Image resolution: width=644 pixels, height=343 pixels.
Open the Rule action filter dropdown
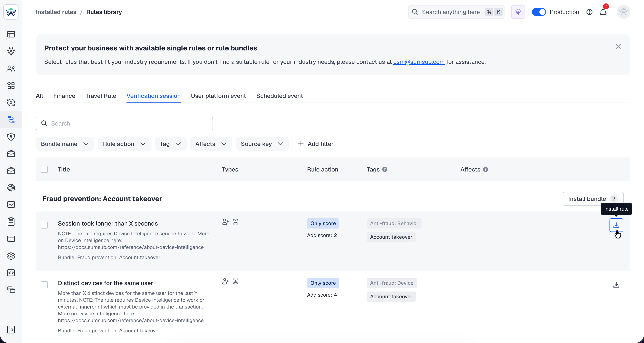pos(124,144)
